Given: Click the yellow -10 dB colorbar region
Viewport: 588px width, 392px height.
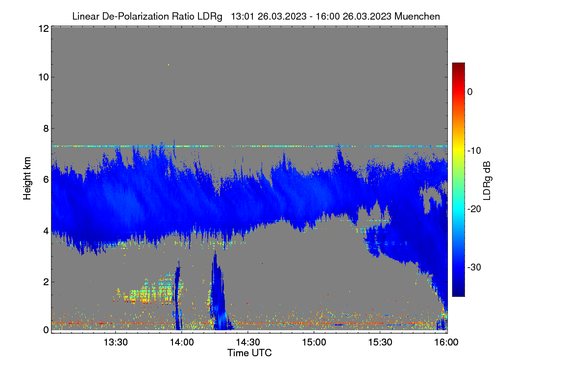Looking at the screenshot, I should (458, 150).
